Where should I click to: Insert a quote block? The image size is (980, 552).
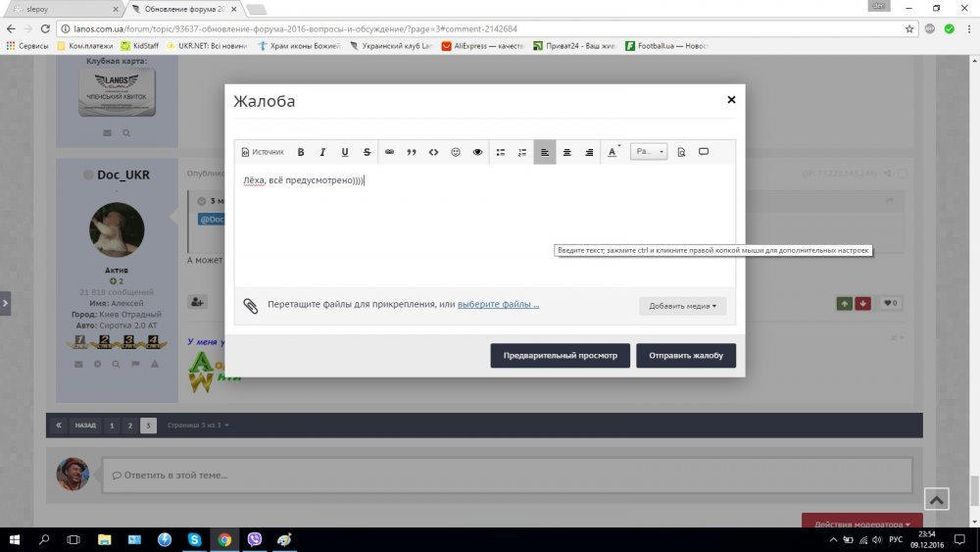(412, 152)
